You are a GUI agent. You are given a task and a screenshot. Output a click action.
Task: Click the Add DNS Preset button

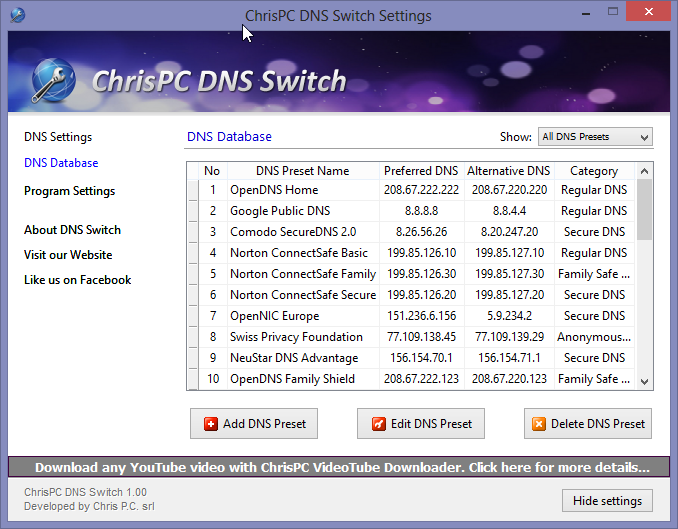point(254,423)
